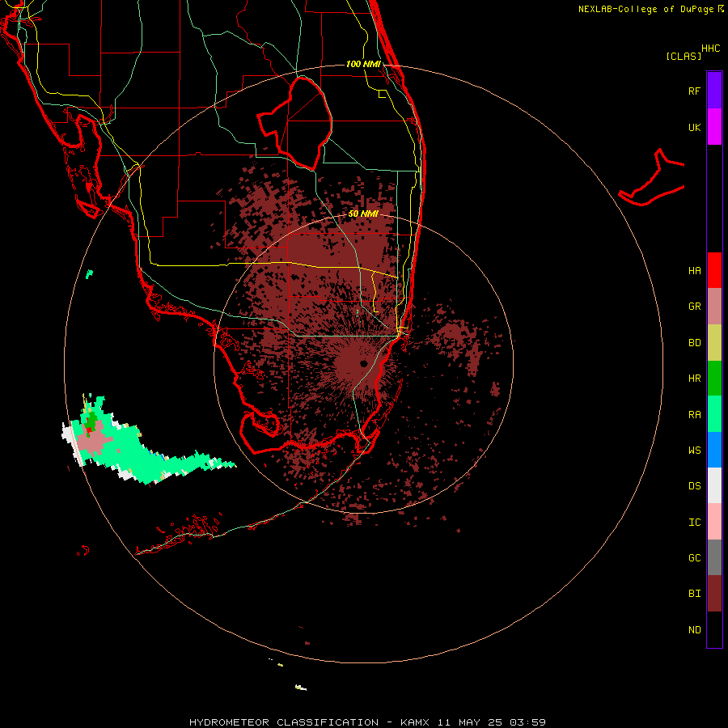
Task: Click the Lake Okeechobee outline
Action: click(x=294, y=123)
